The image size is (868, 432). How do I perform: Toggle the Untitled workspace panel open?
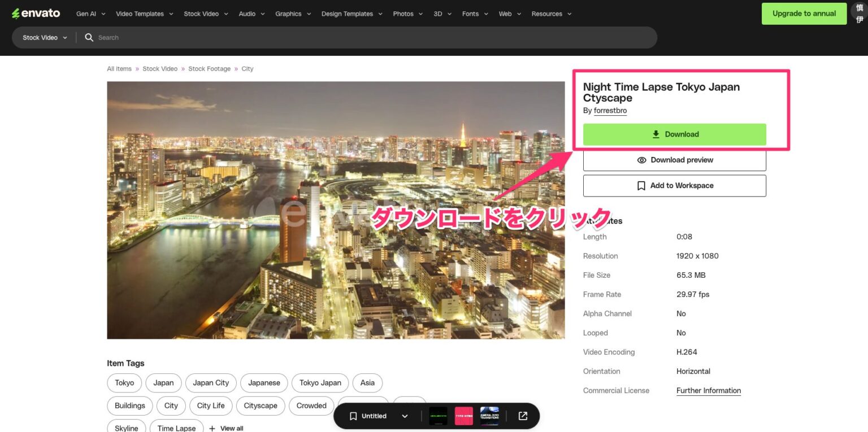coord(405,416)
